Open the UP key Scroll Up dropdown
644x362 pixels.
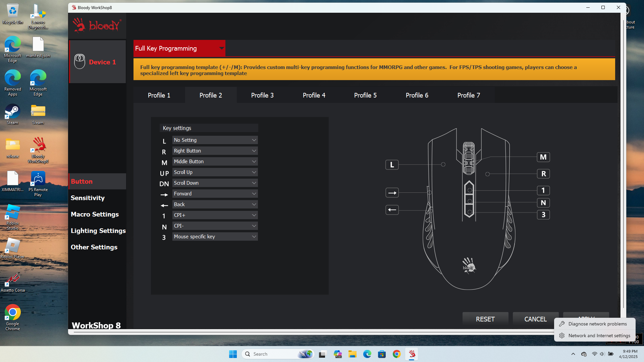(x=215, y=172)
